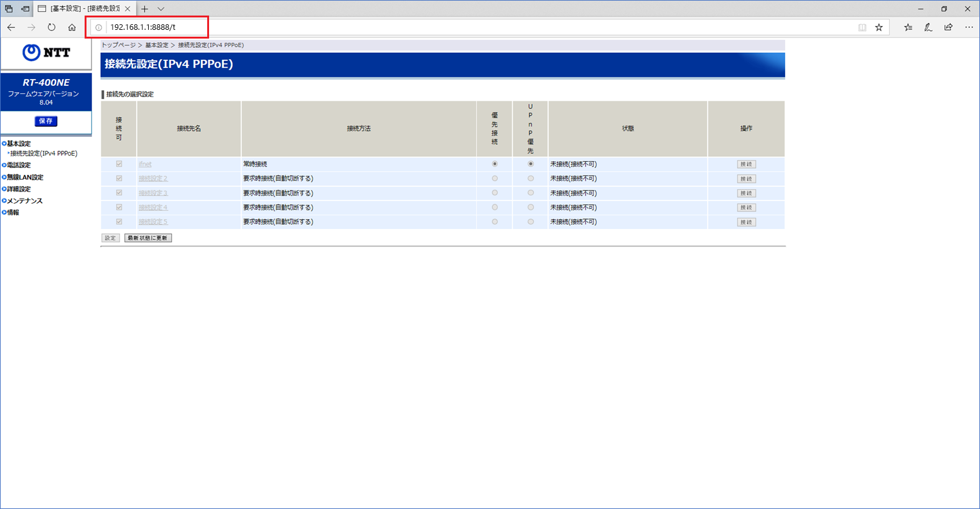Click the blue 保存 button

[46, 121]
